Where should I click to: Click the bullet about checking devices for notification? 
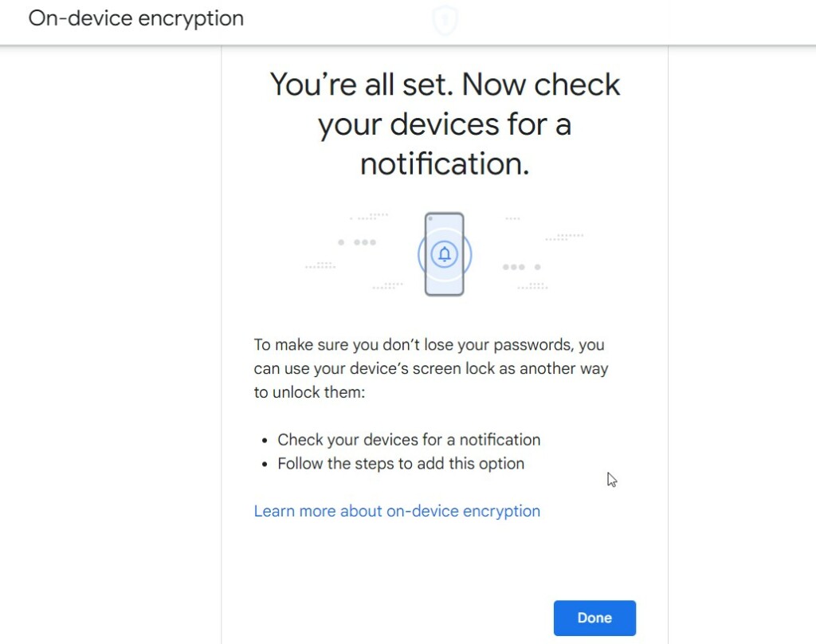click(408, 439)
